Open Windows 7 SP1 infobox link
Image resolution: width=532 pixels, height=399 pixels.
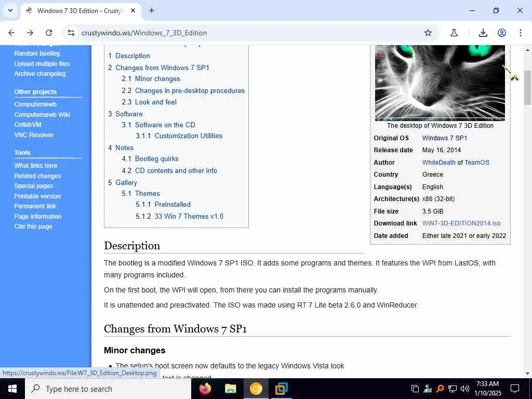pos(445,138)
